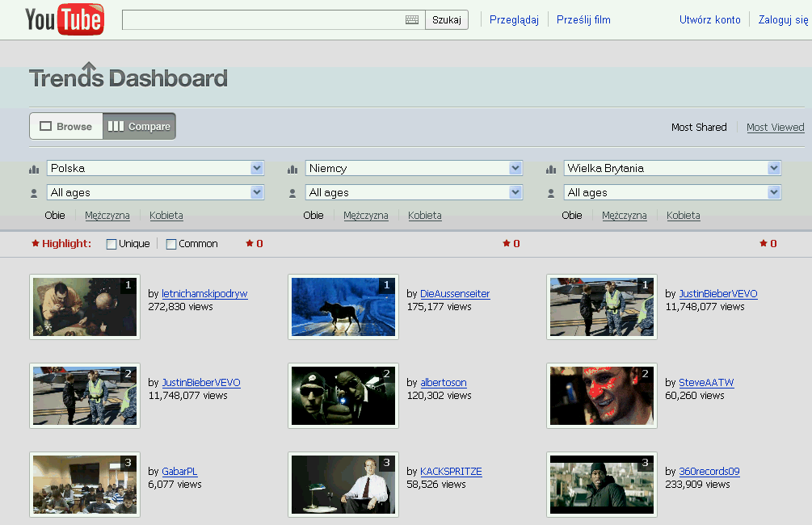Open the DieAussenseiter video thumbnail
812x525 pixels.
coord(343,307)
